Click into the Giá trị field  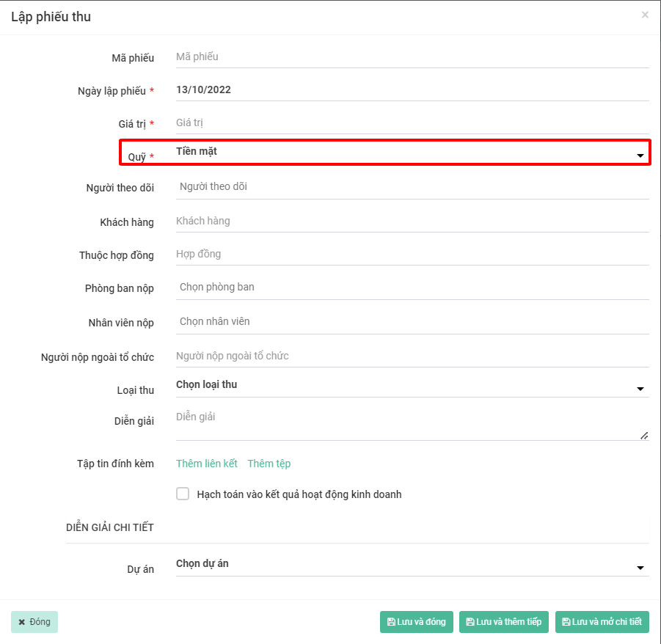411,123
